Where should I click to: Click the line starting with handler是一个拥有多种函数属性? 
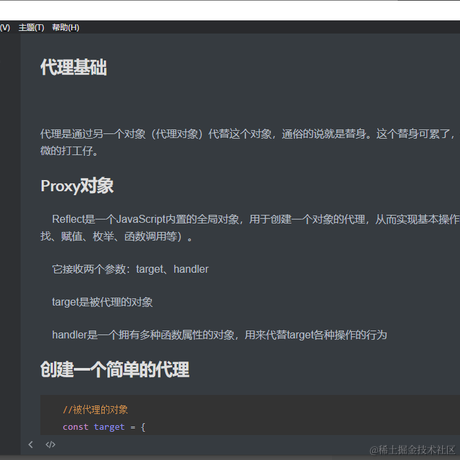219,335
